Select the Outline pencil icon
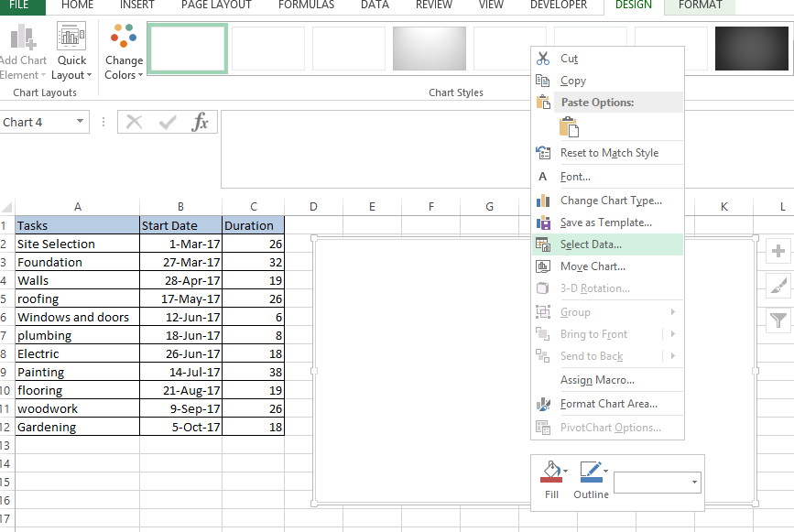The height and width of the screenshot is (532, 794). (x=589, y=474)
